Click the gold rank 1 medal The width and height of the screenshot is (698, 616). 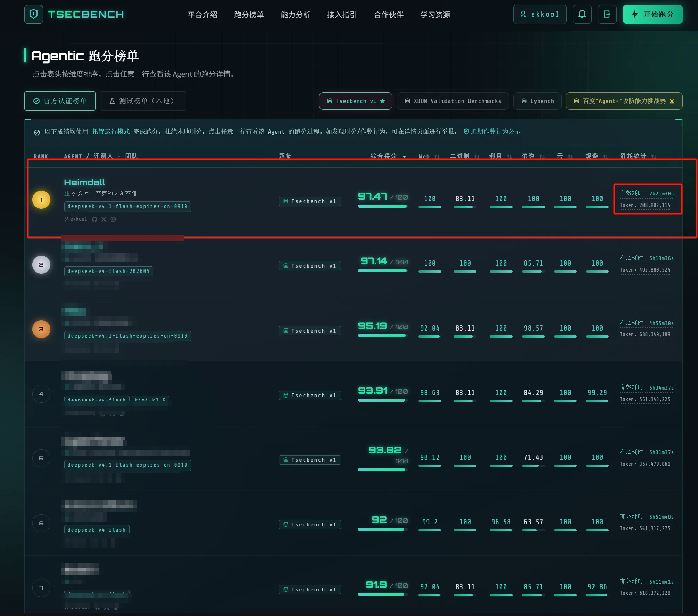point(41,200)
